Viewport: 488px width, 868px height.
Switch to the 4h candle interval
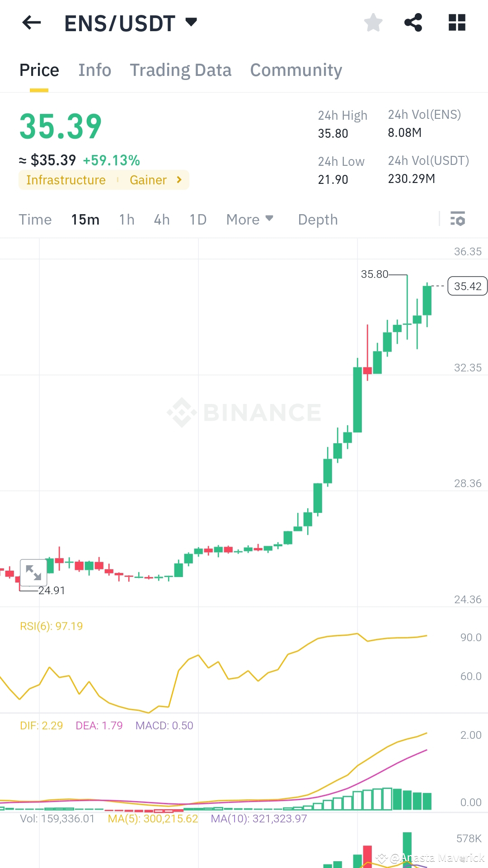point(161,220)
